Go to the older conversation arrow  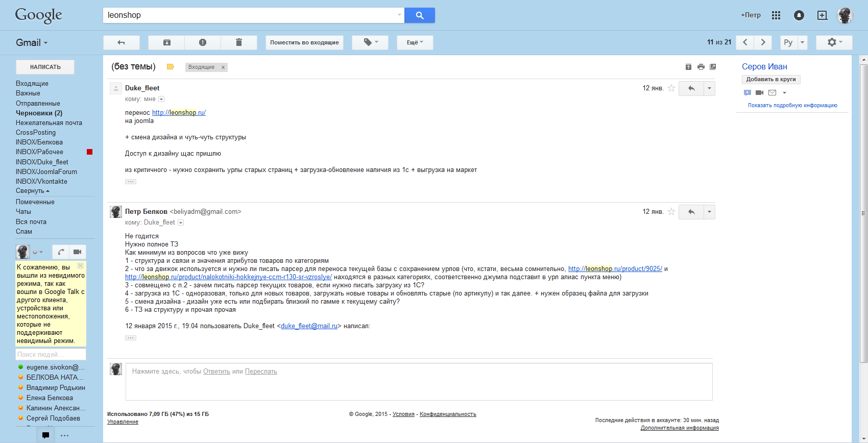(x=763, y=42)
